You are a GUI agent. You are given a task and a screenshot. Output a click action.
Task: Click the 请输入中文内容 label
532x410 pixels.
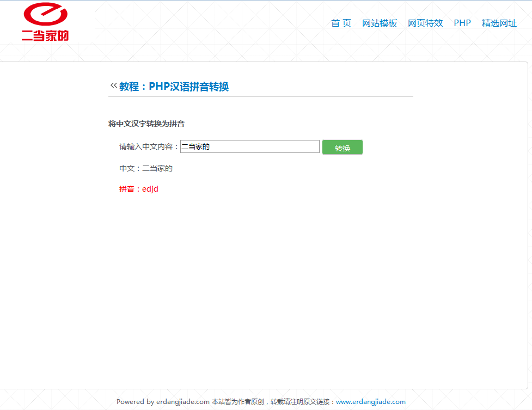coord(149,146)
